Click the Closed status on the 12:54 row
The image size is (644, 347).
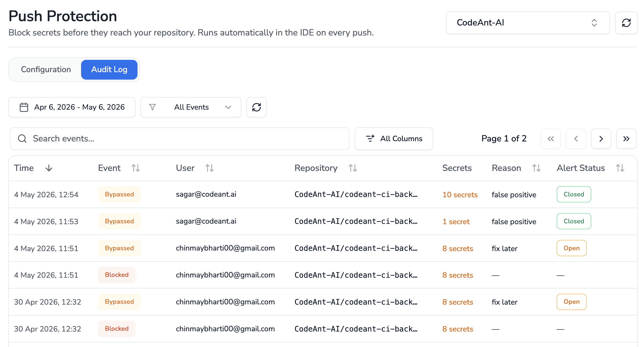click(574, 194)
